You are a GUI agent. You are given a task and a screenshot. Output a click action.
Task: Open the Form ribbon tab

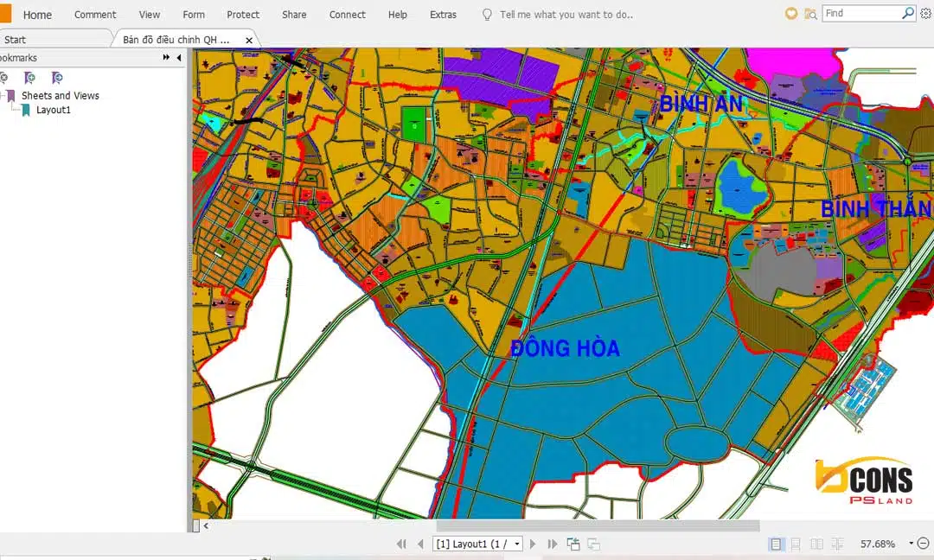coord(194,15)
